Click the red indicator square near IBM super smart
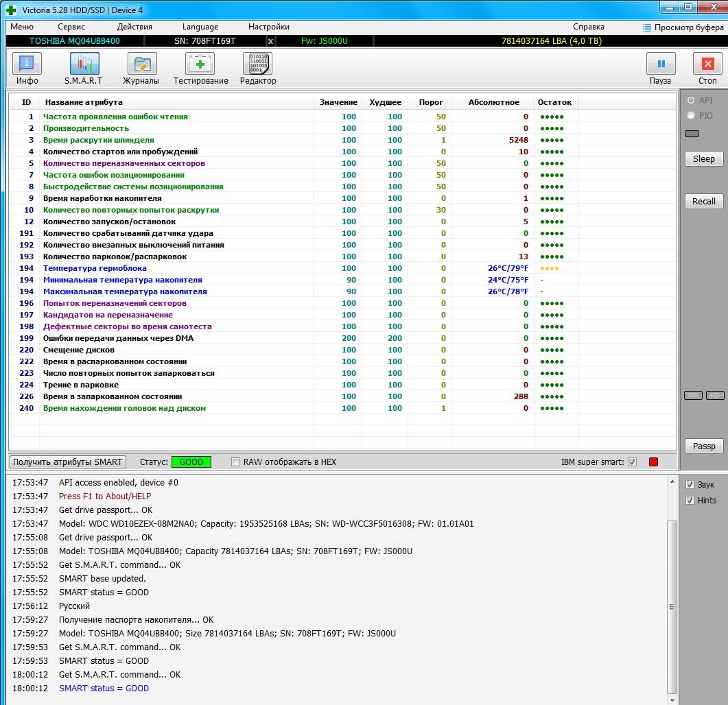The height and width of the screenshot is (705, 728). [653, 462]
